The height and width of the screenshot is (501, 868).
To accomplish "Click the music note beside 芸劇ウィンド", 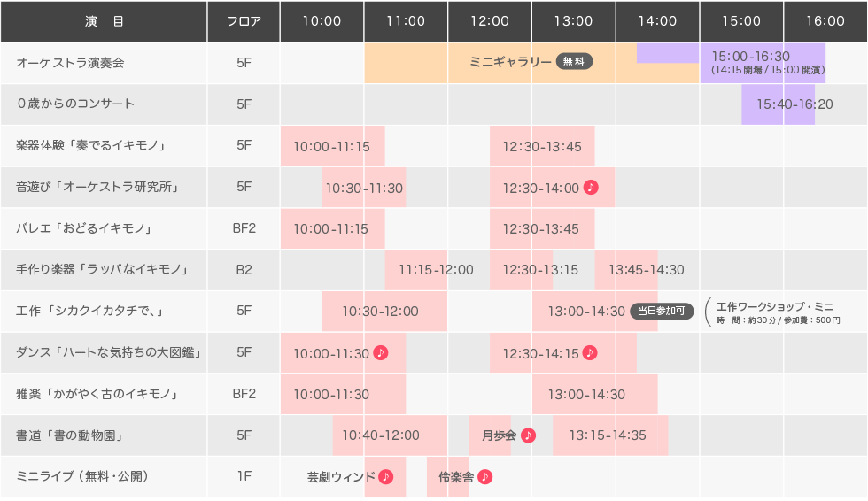I will pyautogui.click(x=385, y=477).
